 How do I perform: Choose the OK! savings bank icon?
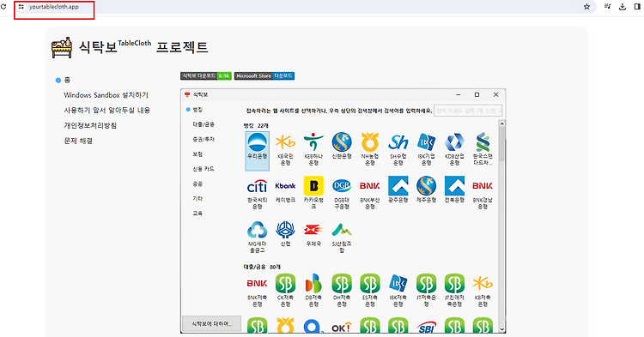pos(342,327)
